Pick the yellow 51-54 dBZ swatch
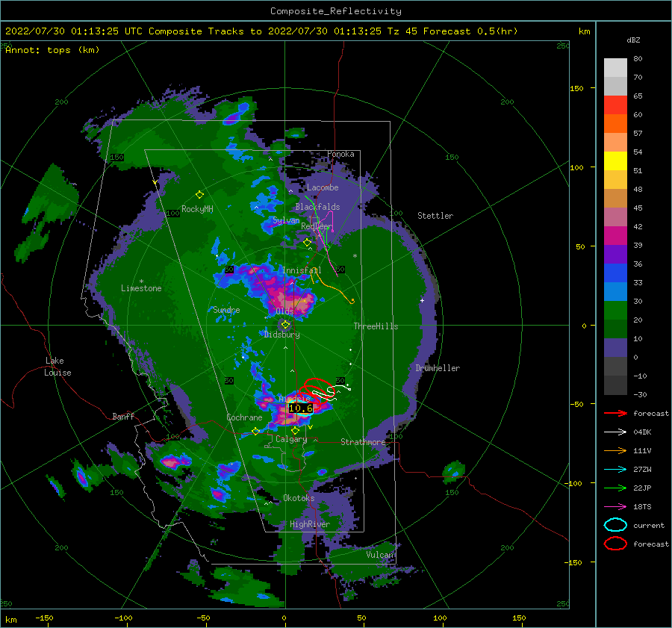 (x=615, y=161)
